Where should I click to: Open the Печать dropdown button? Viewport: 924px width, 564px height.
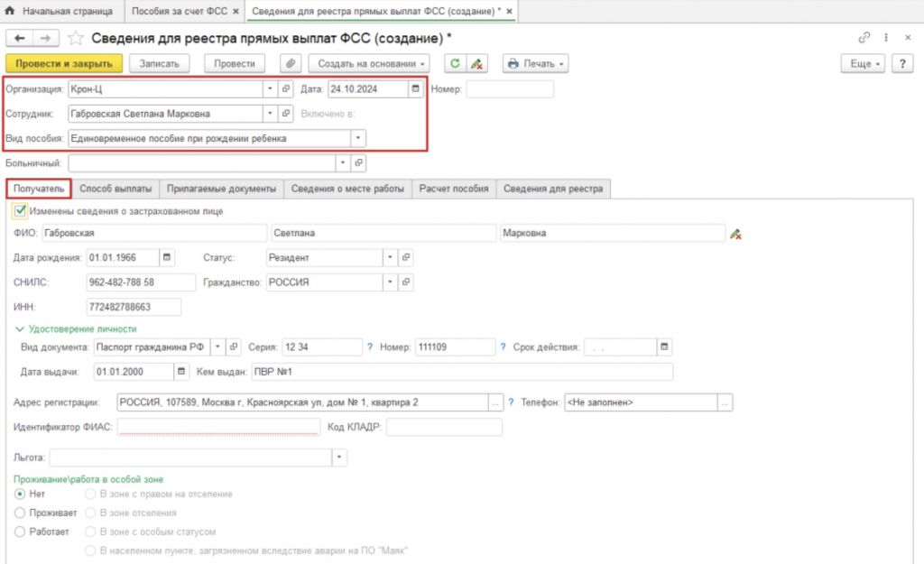point(535,64)
